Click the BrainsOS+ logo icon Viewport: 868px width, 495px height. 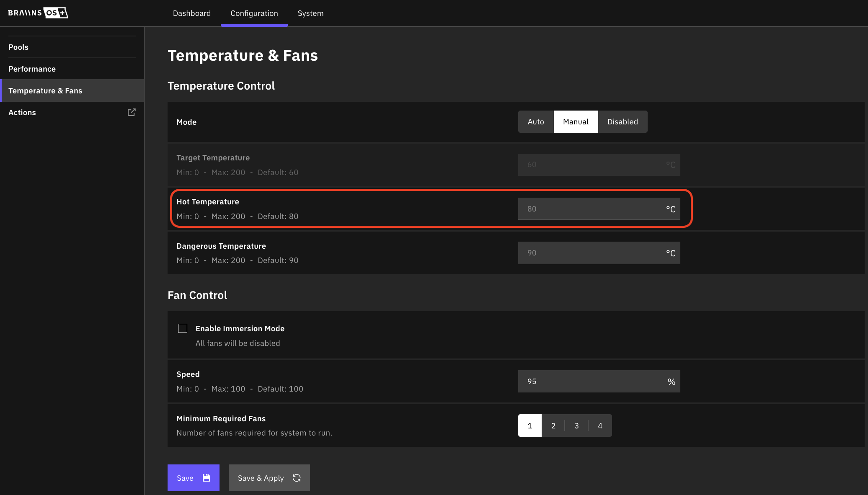38,13
